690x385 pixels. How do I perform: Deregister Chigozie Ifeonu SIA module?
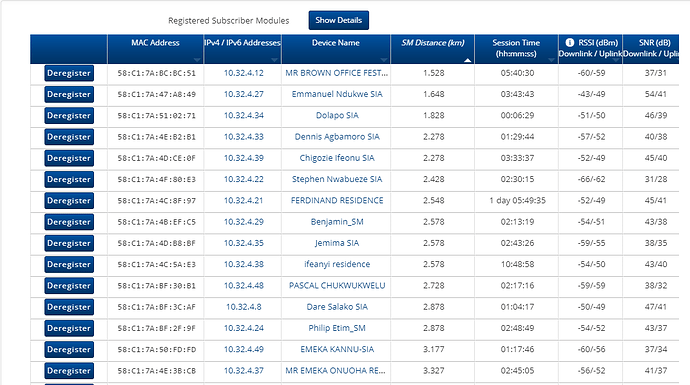69,158
